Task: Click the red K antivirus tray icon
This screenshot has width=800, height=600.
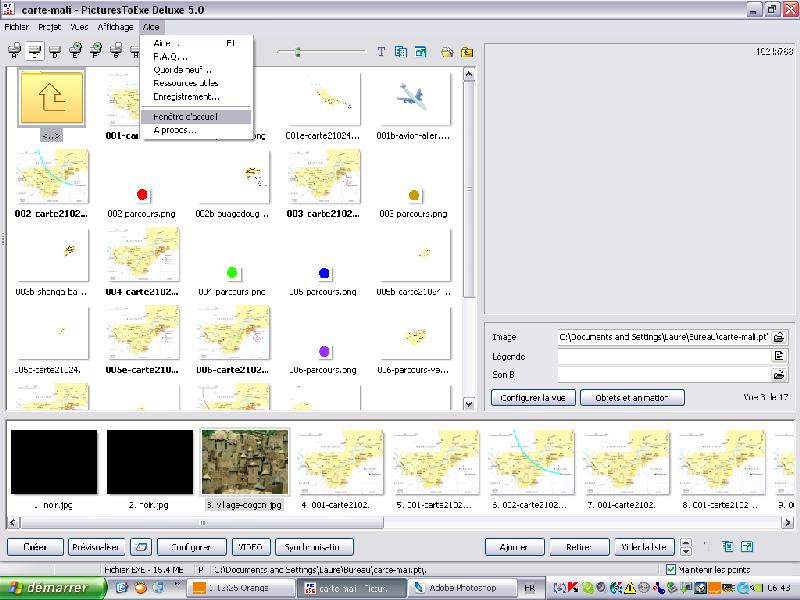Action: coord(573,588)
